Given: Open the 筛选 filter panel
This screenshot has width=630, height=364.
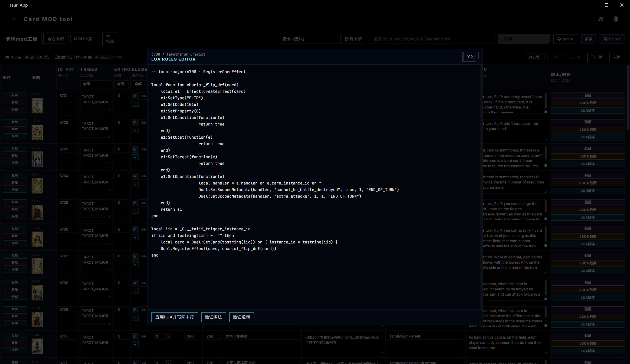Looking at the screenshot, I should click(110, 39).
